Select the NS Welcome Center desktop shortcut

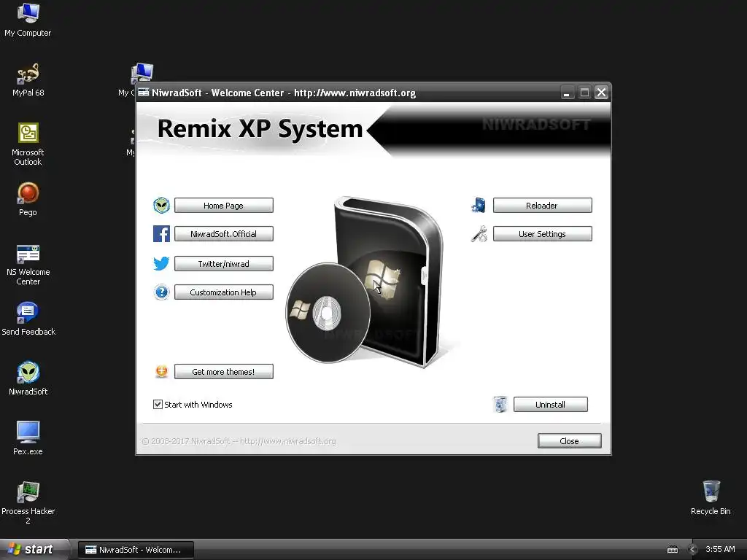coord(28,265)
